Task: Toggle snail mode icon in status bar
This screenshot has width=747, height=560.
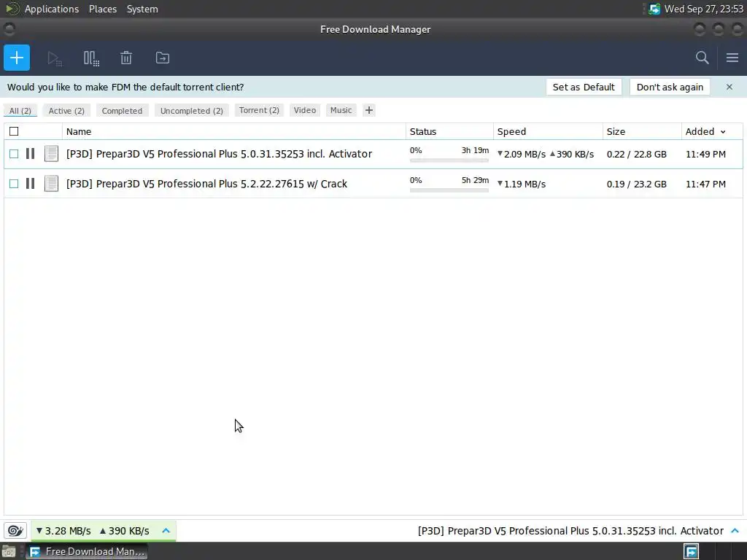Action: click(15, 531)
